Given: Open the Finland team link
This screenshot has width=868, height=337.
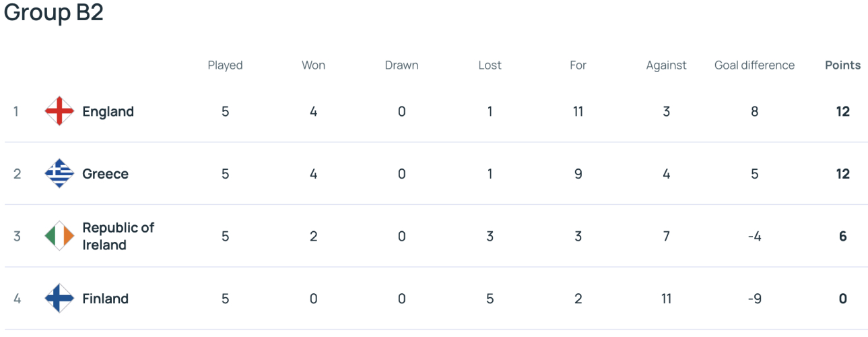Looking at the screenshot, I should (x=105, y=299).
